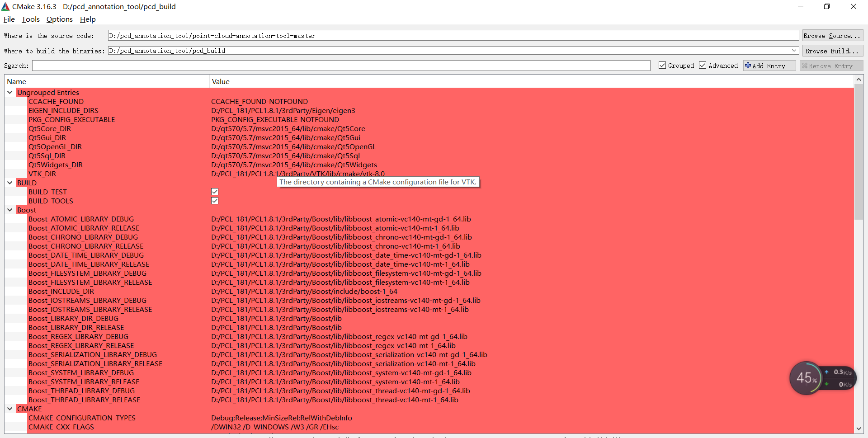Click the Remove Entry button
This screenshot has width=868, height=438.
click(831, 66)
